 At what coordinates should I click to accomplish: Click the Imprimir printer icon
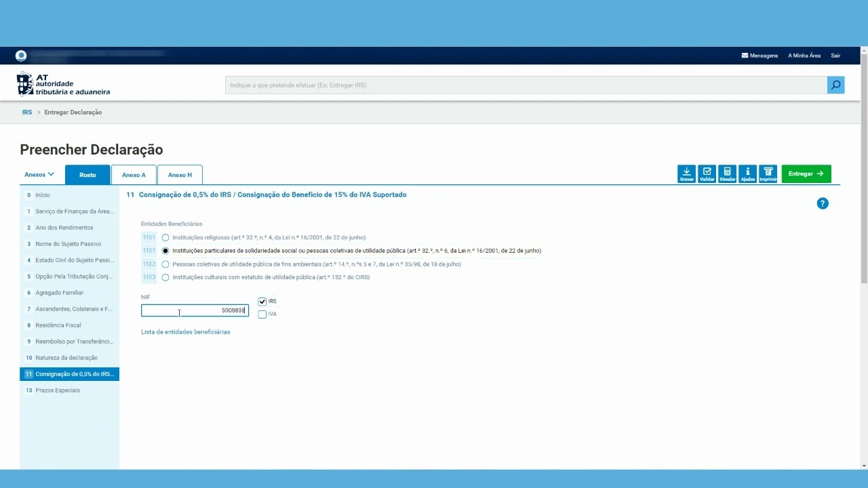(x=768, y=174)
